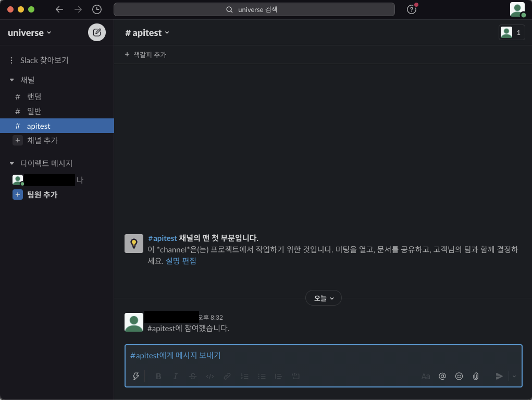Image resolution: width=532 pixels, height=400 pixels.
Task: Open the 일반 channel
Action: pyautogui.click(x=57, y=111)
